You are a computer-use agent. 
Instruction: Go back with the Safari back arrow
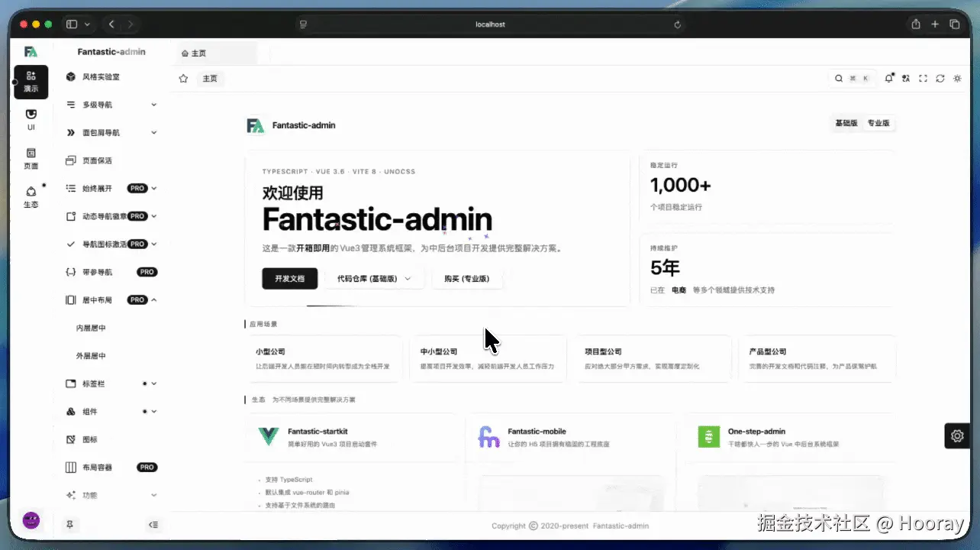click(111, 24)
